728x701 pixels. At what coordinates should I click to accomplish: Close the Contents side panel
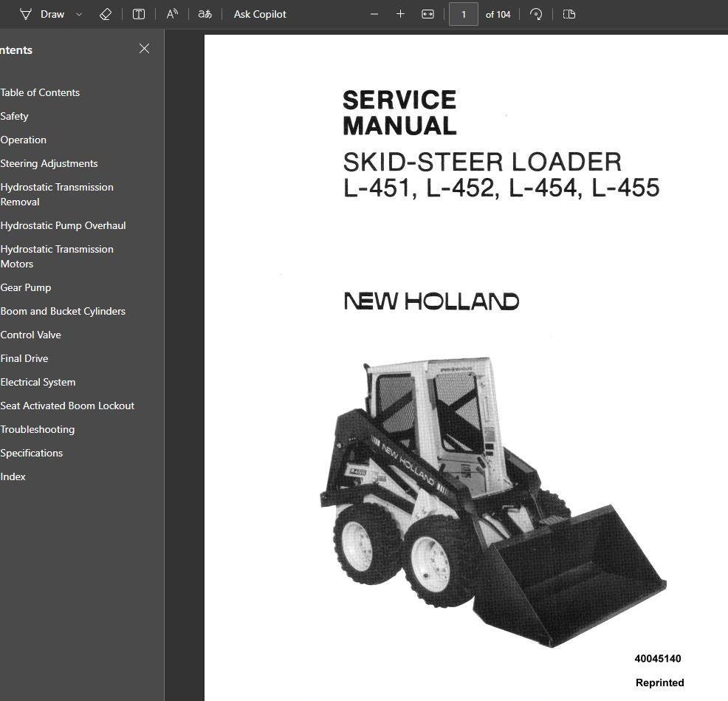[x=145, y=48]
